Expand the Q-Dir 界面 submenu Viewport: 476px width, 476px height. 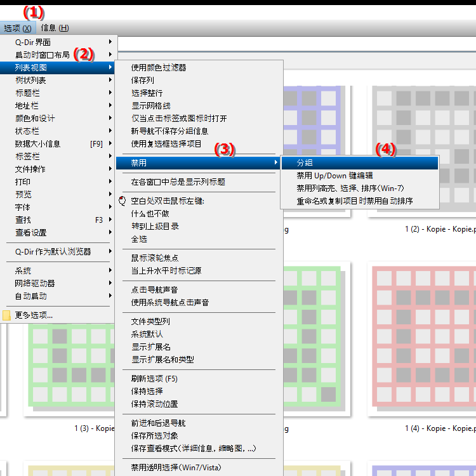tap(57, 42)
